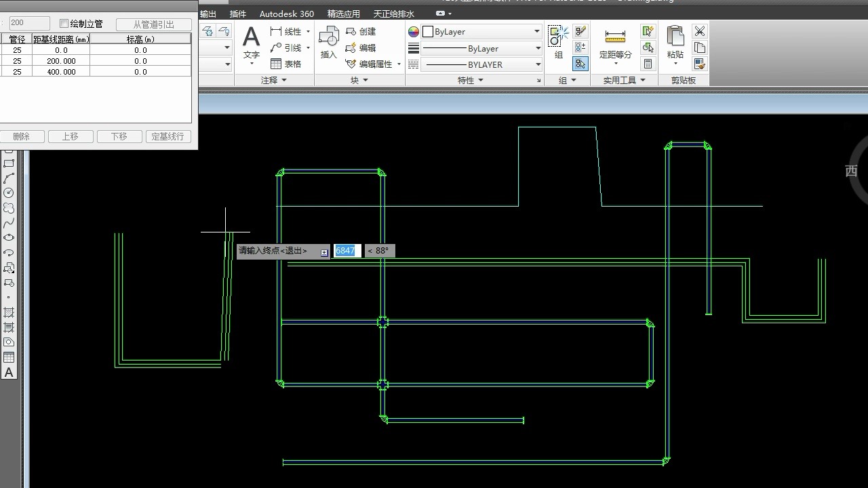The height and width of the screenshot is (488, 868).
Task: Toggle group selection on/off button
Action: 580,64
